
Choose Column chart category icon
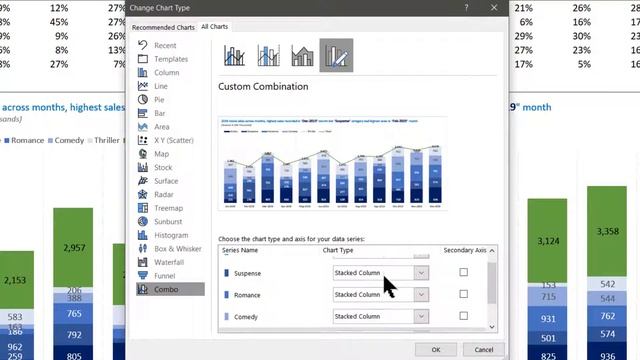(x=142, y=72)
